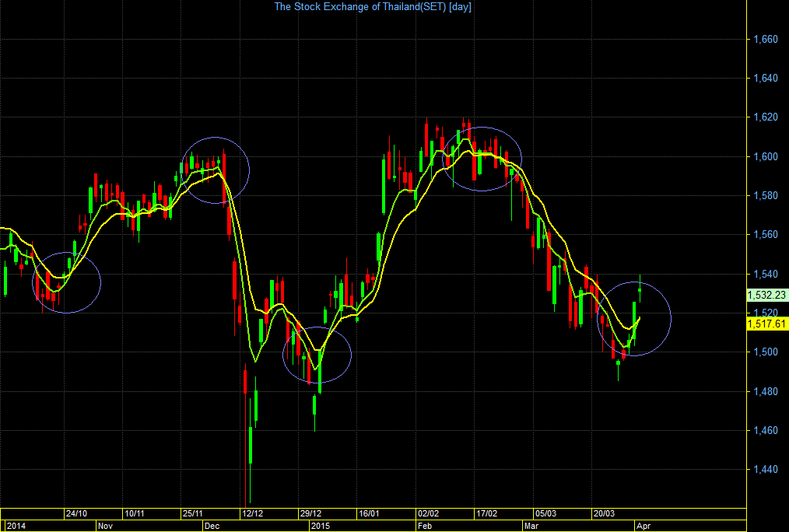The width and height of the screenshot is (789, 532).
Task: Select the 10/11 date label
Action: click(135, 514)
